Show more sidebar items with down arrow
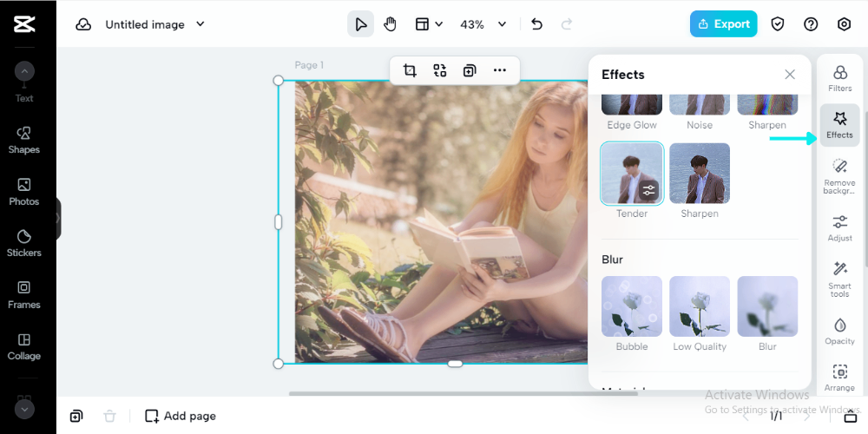Image resolution: width=868 pixels, height=434 pixels. (24, 409)
